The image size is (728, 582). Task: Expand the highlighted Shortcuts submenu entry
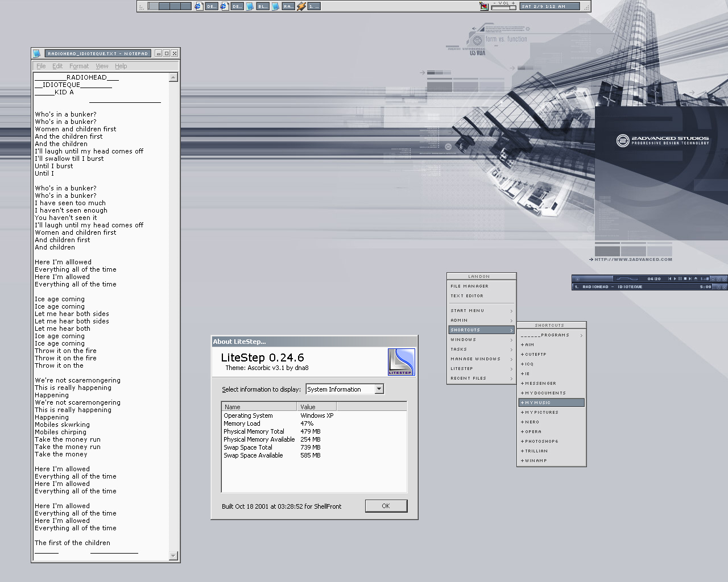[x=481, y=330]
